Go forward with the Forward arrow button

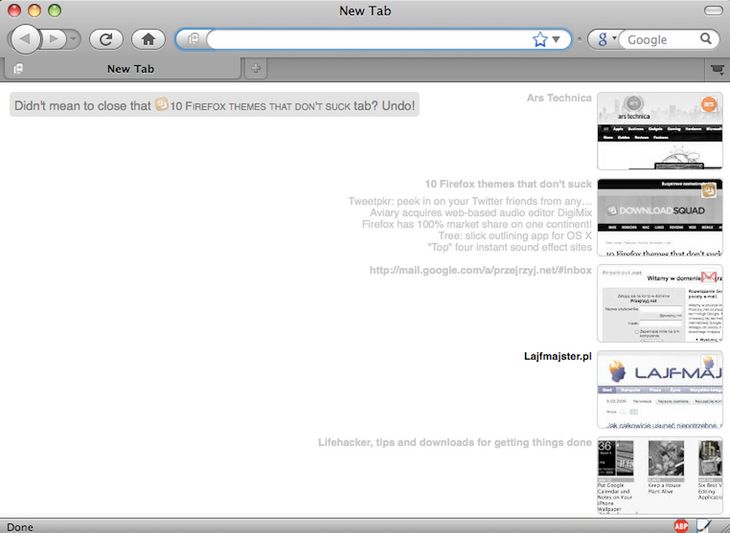pos(54,39)
